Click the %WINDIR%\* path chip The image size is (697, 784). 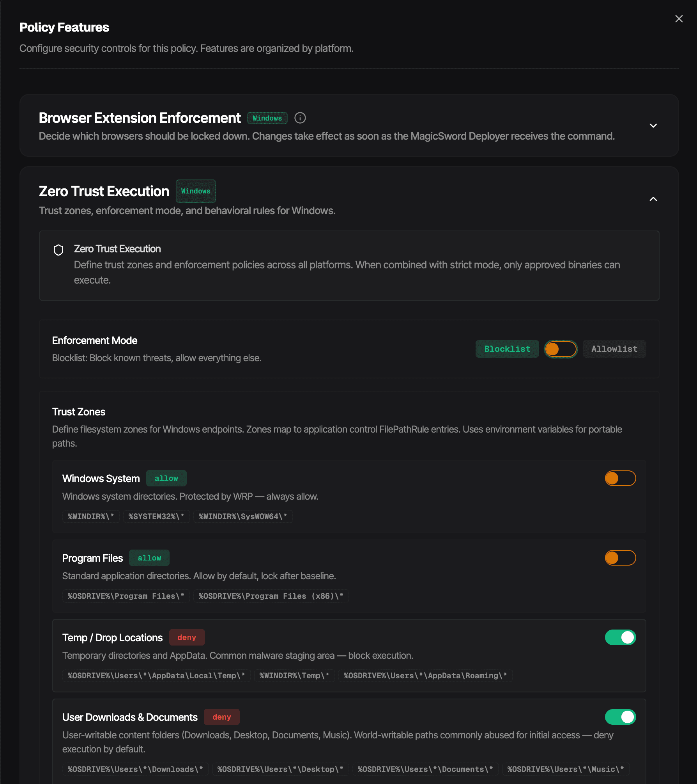click(x=90, y=516)
